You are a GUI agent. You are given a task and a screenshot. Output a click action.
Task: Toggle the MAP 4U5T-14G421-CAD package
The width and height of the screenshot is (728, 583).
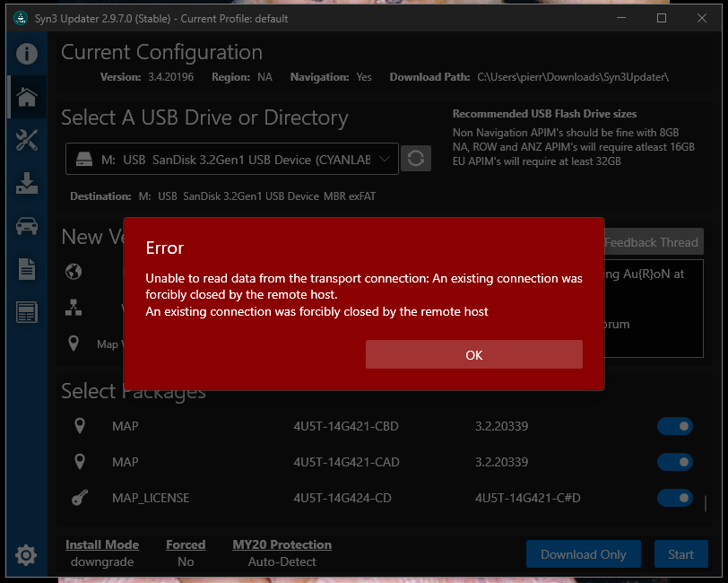[675, 462]
